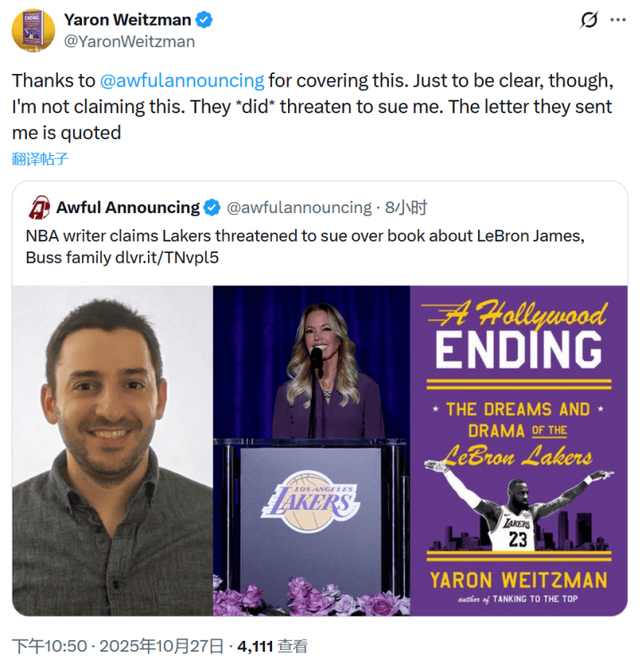This screenshot has height=672, width=642.
Task: Click Yaron Weitzman's blue verified badge
Action: 204,20
